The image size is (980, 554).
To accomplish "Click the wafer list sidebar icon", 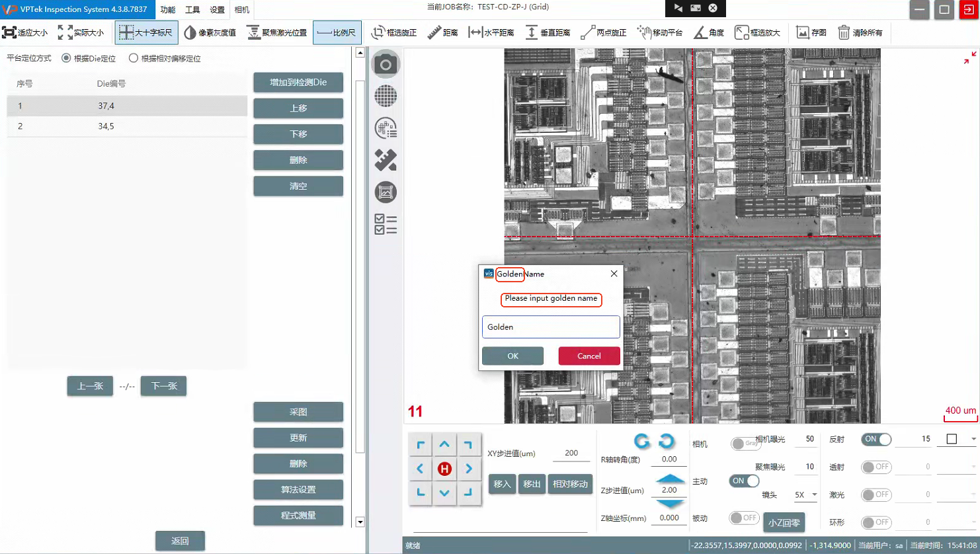I will [386, 128].
